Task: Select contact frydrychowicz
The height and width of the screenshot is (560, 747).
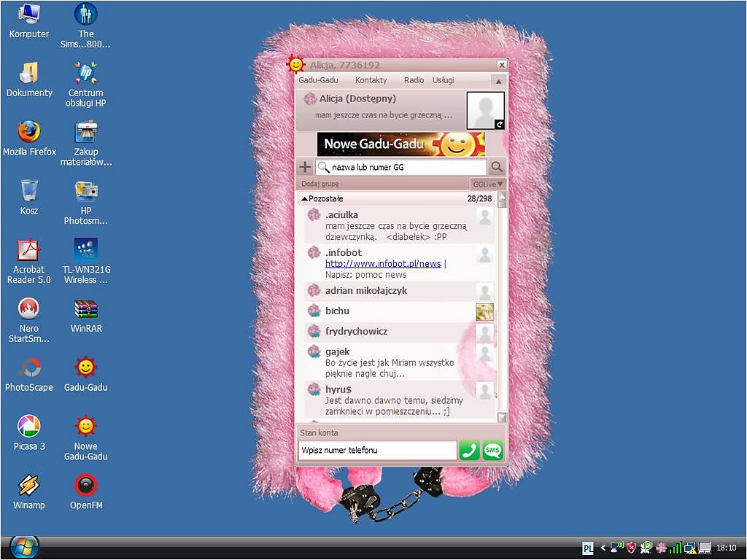Action: [399, 332]
